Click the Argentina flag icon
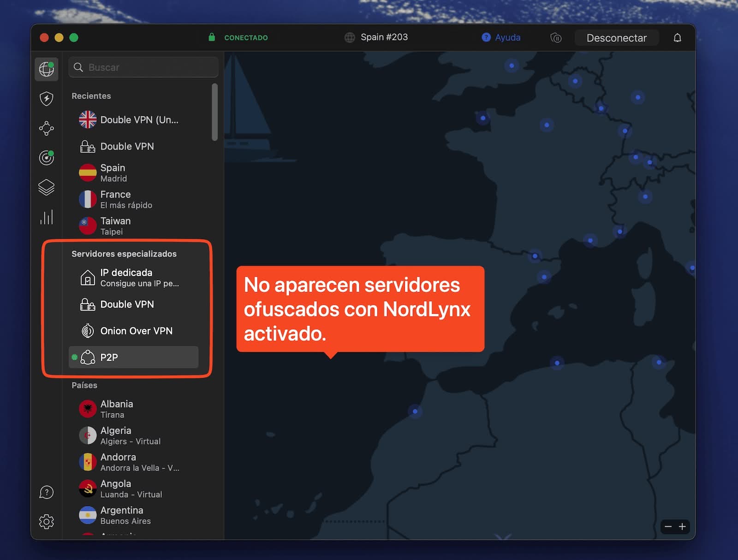Image resolution: width=738 pixels, height=560 pixels. 88,515
